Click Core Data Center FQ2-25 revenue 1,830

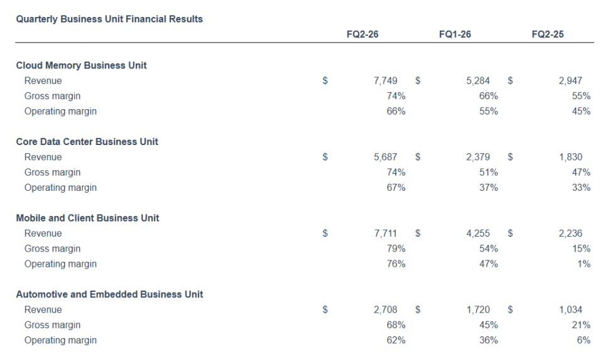(570, 158)
